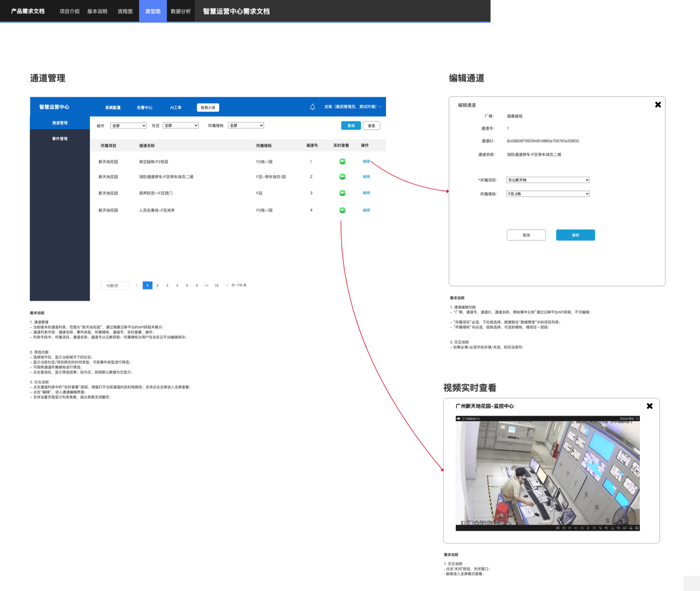Click 编辑 link for 高空抛物-F2低层
Viewport: 700px width, 591px height.
[366, 161]
